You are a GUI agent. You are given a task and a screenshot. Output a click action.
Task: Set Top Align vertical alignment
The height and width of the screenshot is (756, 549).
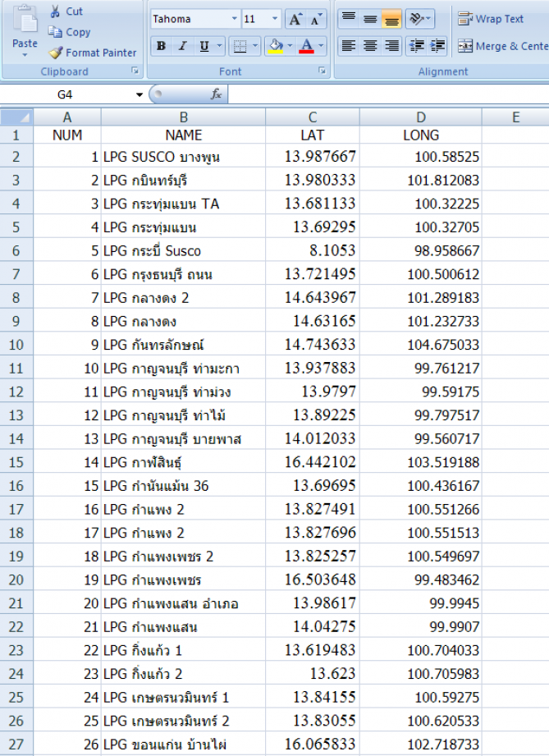349,19
